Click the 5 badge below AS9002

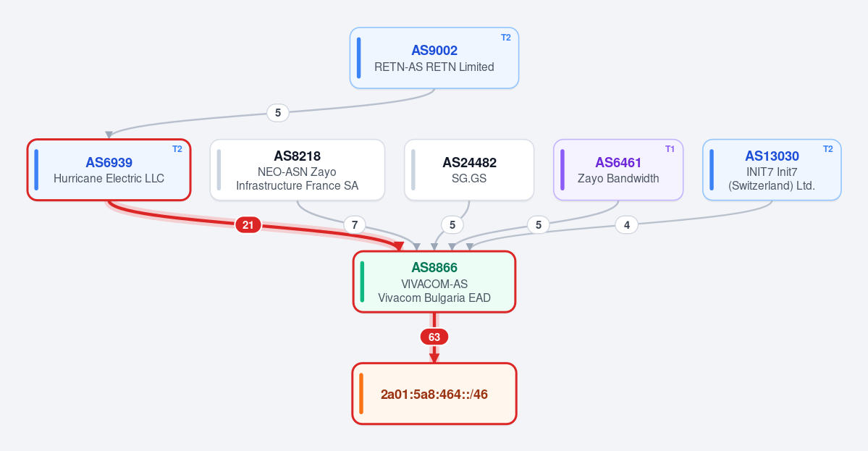(x=278, y=113)
